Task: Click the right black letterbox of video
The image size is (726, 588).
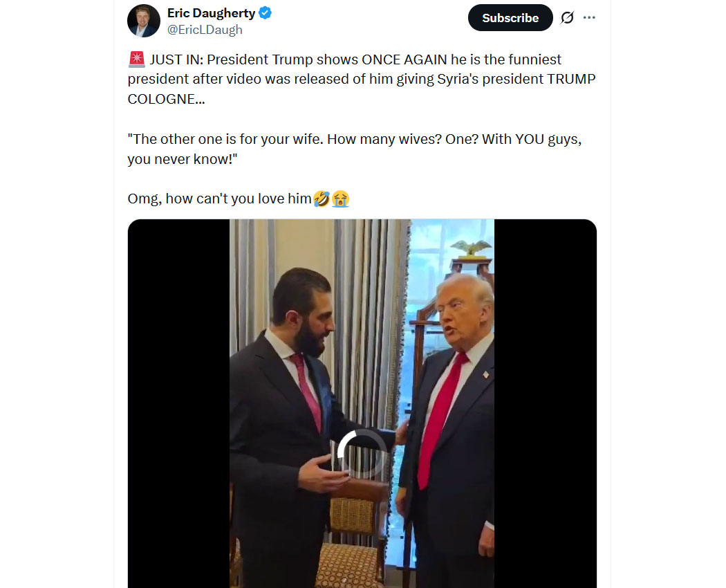Action: [546, 403]
